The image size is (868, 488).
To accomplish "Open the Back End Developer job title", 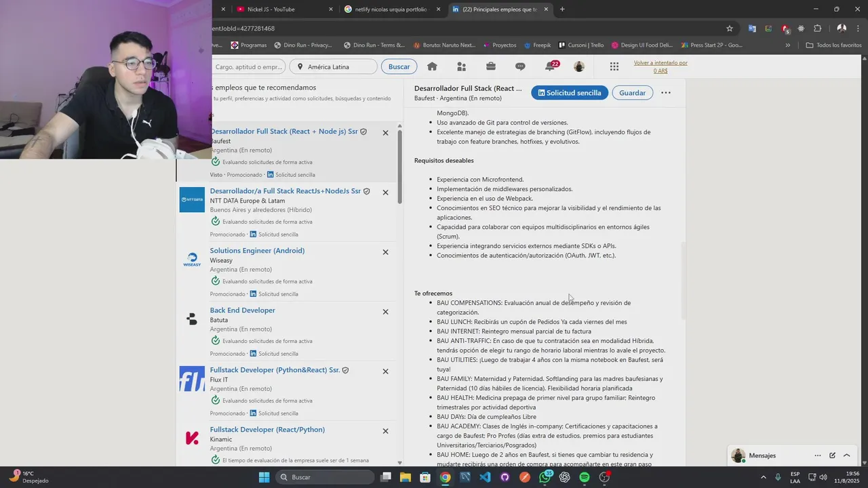I will pyautogui.click(x=242, y=310).
